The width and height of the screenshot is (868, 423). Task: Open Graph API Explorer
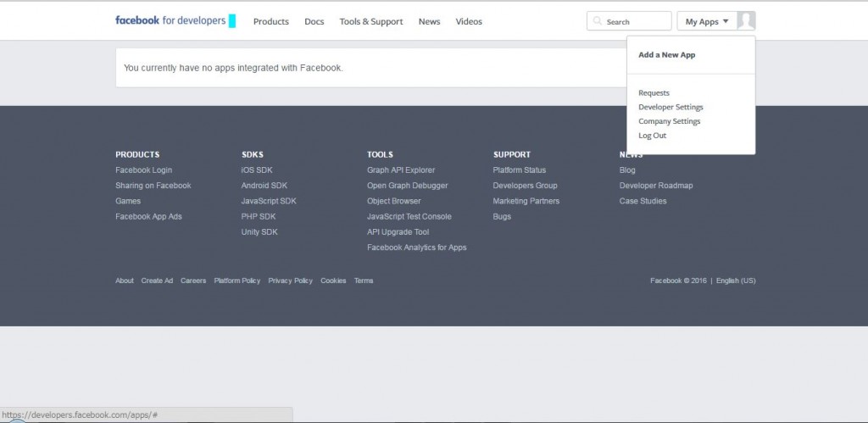(401, 170)
